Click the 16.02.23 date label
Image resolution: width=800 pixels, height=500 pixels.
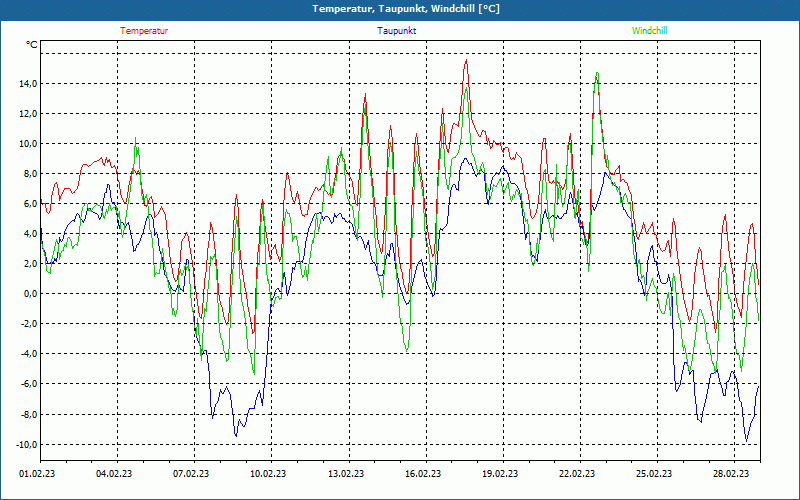(x=423, y=473)
